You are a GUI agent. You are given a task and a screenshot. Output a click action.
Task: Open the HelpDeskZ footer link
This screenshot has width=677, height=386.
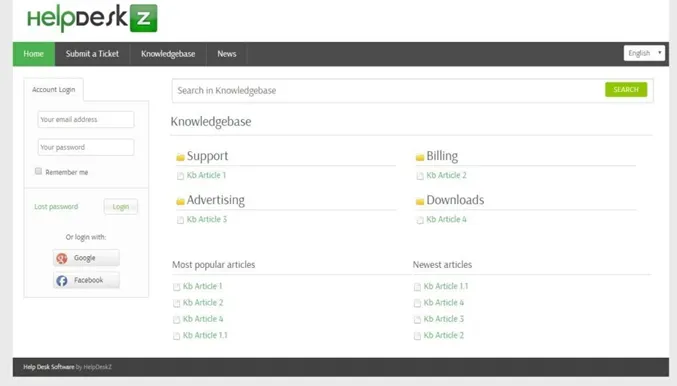98,367
